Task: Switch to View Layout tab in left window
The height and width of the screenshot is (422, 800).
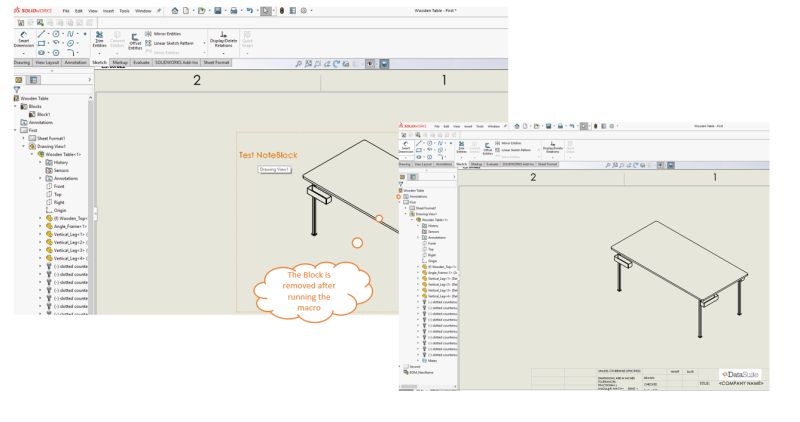Action: click(x=47, y=63)
